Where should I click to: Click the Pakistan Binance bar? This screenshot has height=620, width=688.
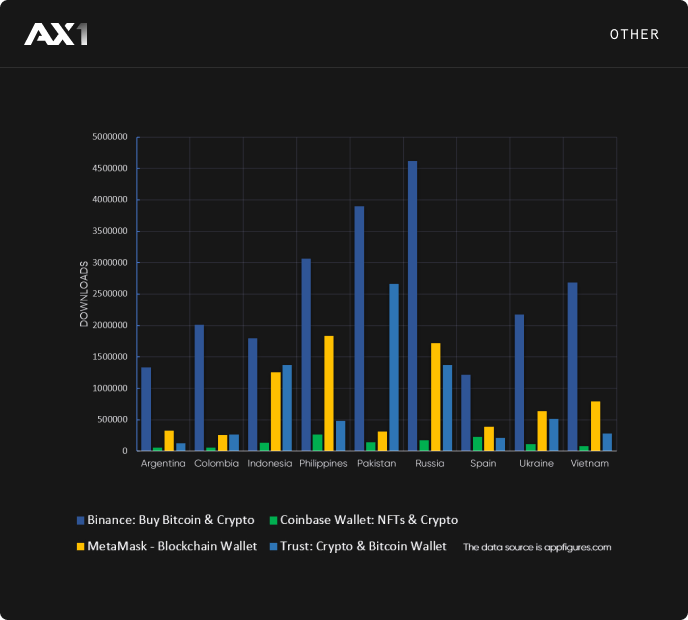[x=359, y=328]
